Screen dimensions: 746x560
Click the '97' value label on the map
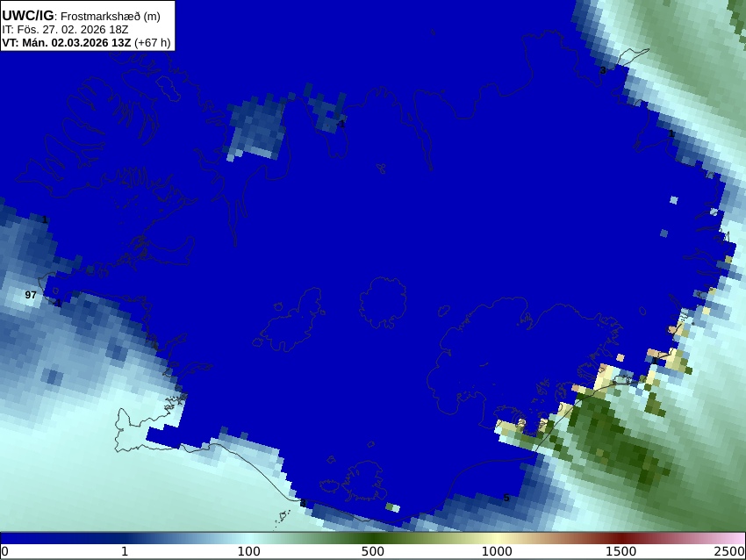click(x=31, y=295)
